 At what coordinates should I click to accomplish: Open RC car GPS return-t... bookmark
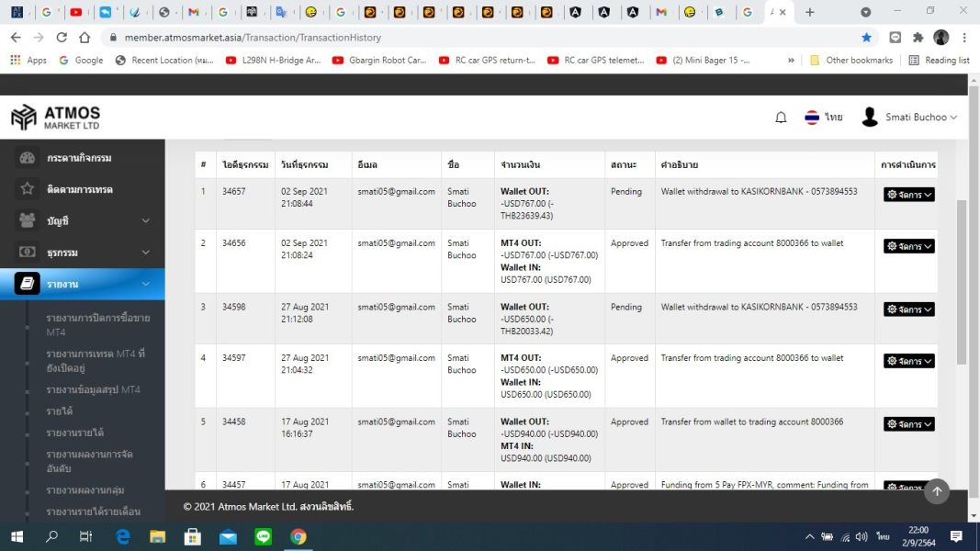(488, 60)
